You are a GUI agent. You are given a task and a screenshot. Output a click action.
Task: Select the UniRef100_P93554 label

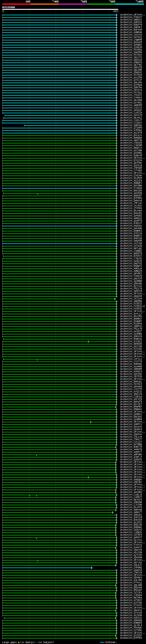pos(131,50)
